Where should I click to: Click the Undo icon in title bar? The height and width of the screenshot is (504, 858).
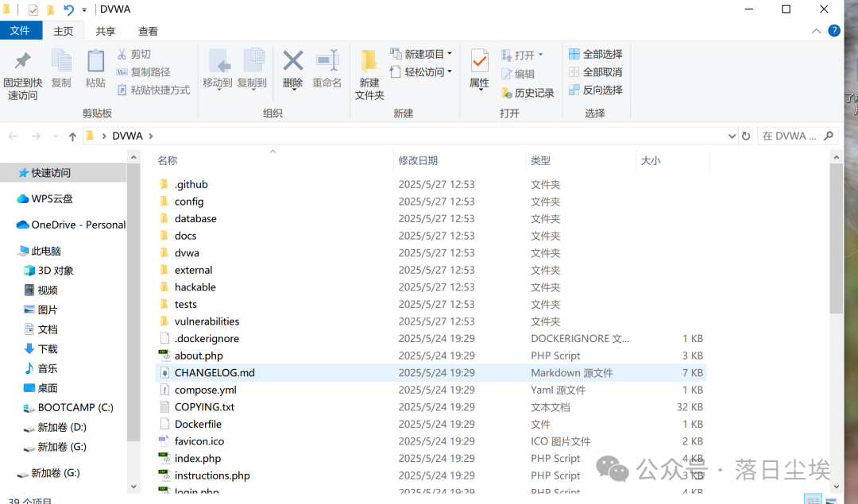[x=68, y=10]
